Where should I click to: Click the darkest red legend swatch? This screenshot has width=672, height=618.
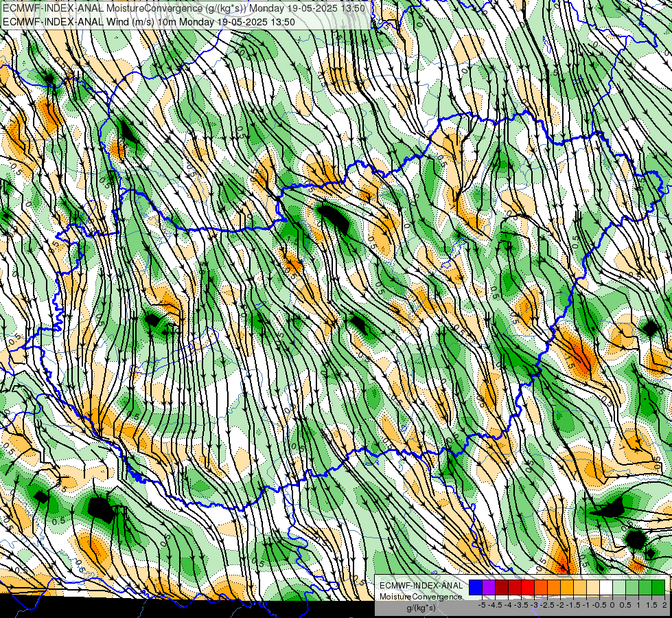click(x=502, y=587)
